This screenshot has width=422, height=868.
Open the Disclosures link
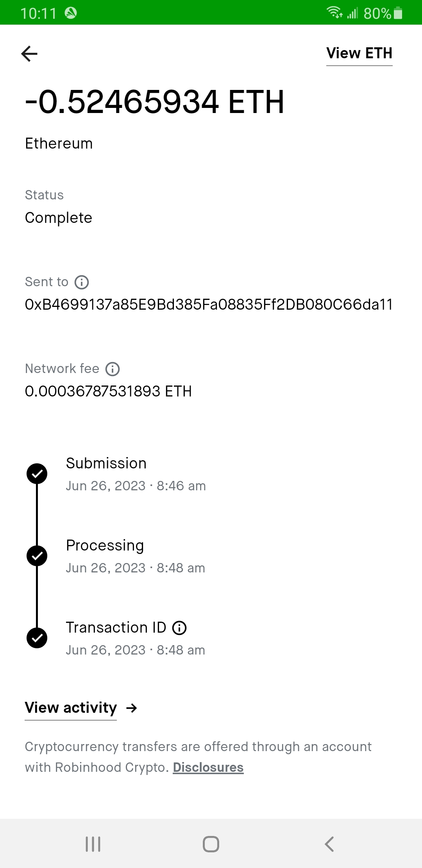[x=208, y=768]
